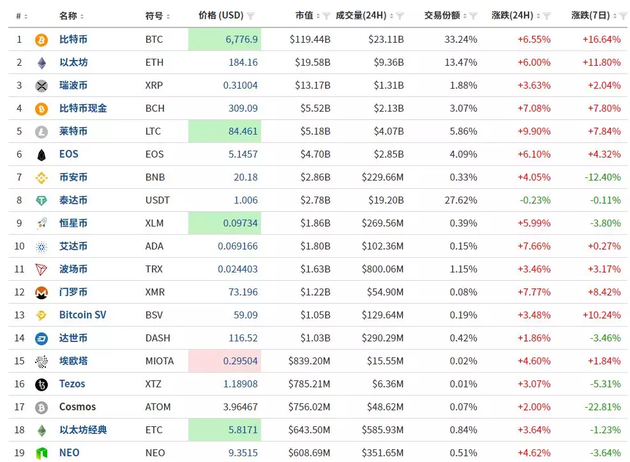Click the Cosmos (ATOM) icon
The image size is (630, 462).
(41, 407)
